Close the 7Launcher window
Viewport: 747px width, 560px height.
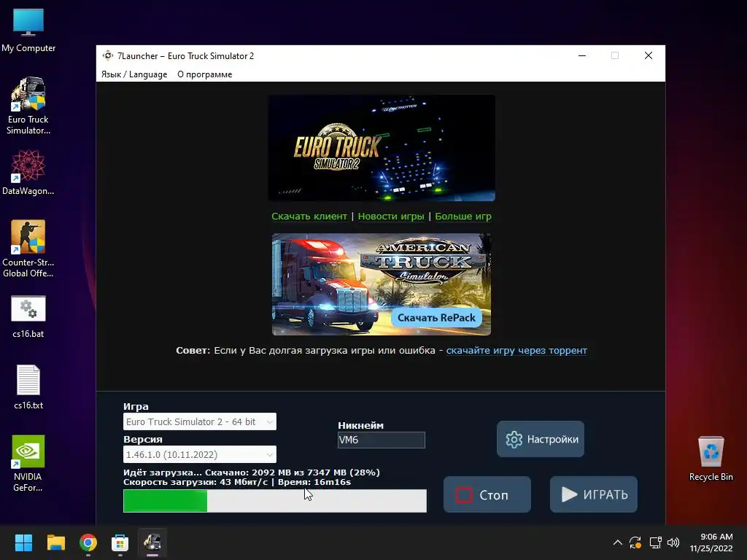(x=649, y=55)
